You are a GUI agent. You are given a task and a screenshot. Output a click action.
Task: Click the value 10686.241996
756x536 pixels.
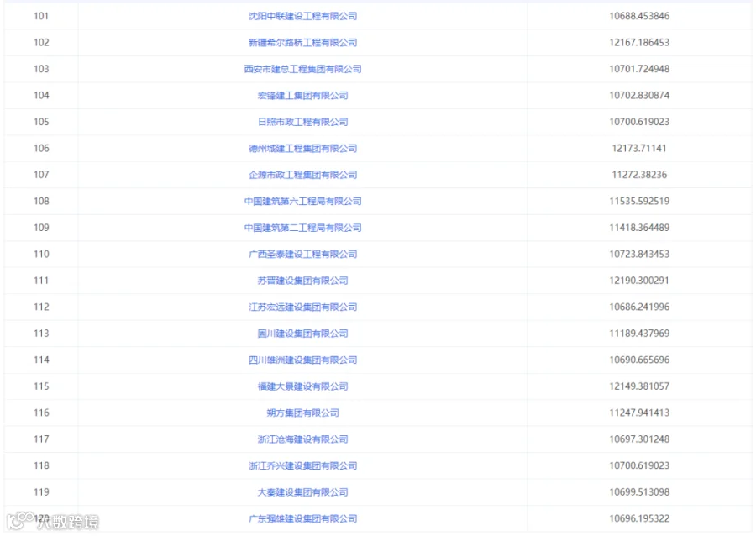639,307
